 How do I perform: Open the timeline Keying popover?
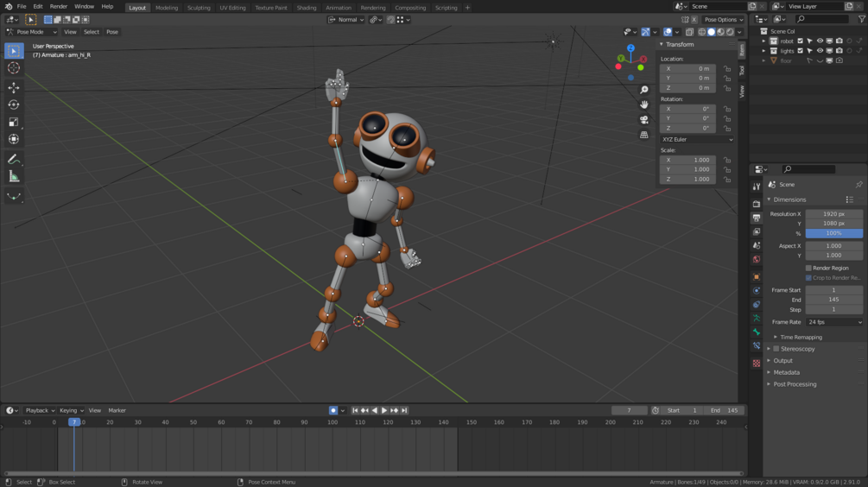[72, 411]
